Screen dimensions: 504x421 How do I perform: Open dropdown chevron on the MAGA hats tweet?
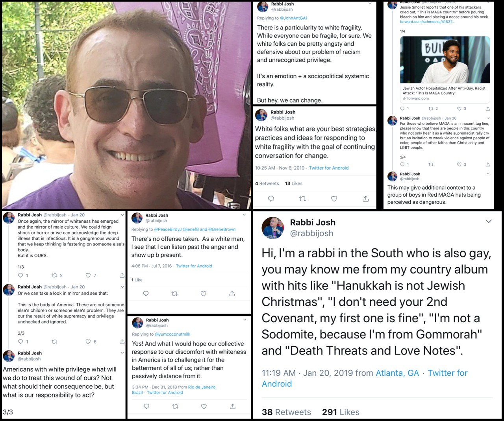488,174
